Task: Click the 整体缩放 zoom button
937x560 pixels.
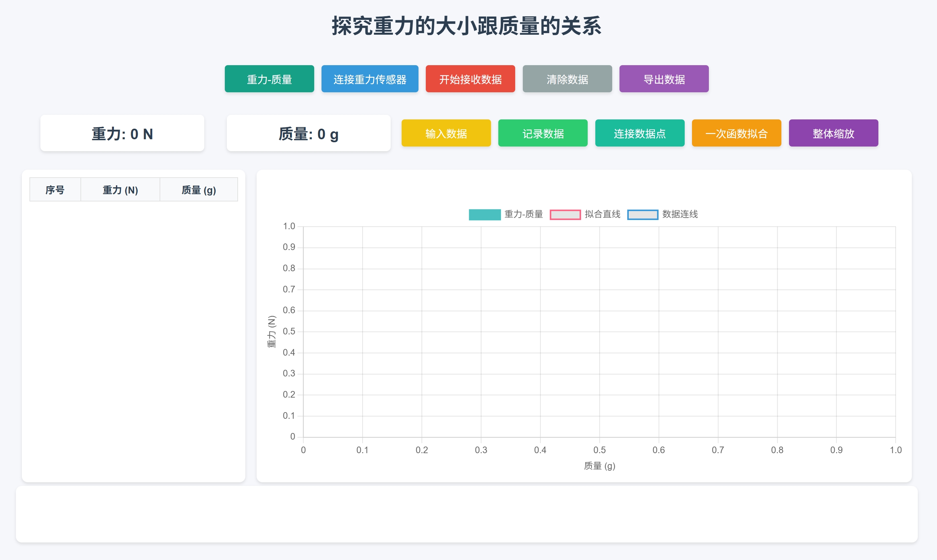Action: (x=833, y=133)
